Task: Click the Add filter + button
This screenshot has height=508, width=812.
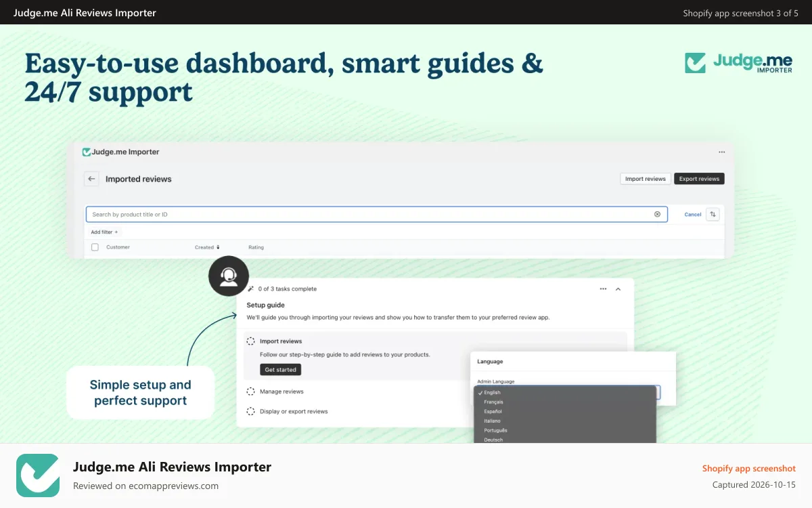Action: pyautogui.click(x=104, y=232)
